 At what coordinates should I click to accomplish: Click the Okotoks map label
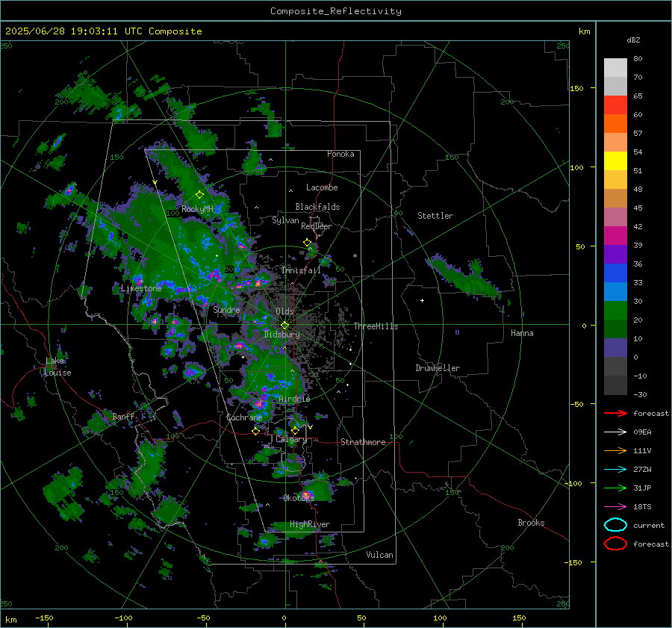[x=299, y=497]
